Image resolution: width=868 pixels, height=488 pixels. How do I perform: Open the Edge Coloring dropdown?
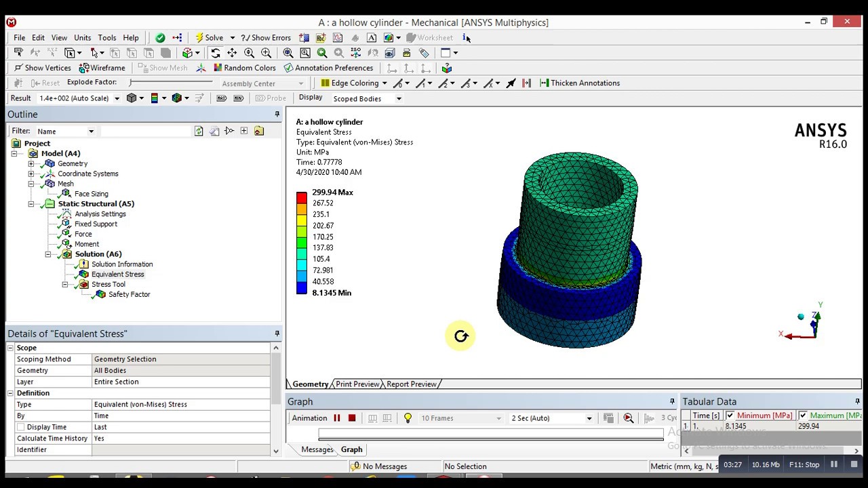click(384, 83)
